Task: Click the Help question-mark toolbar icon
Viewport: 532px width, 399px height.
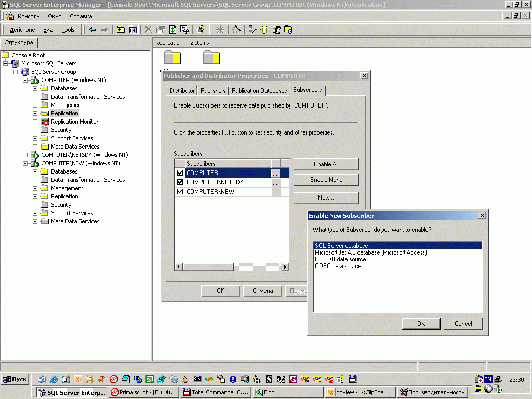Action: (x=200, y=30)
